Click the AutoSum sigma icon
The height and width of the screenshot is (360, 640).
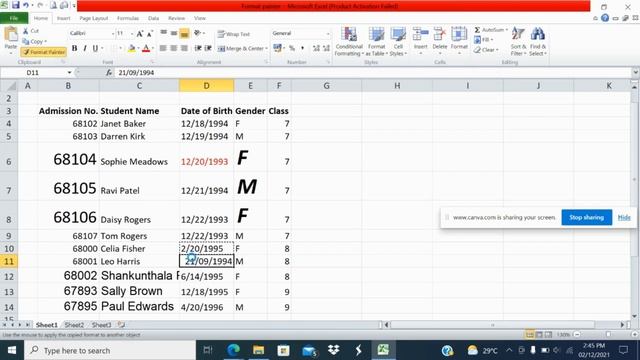pyautogui.click(x=477, y=30)
